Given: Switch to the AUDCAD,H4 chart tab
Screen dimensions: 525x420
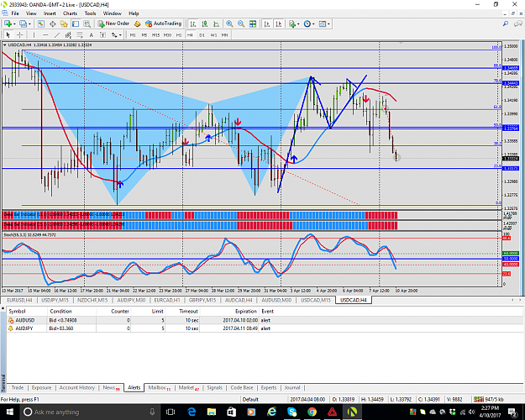Looking at the screenshot, I should point(239,300).
